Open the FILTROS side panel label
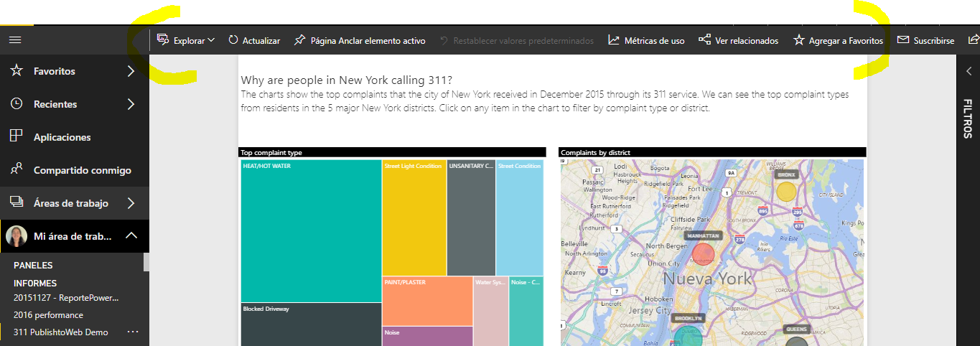Image resolution: width=980 pixels, height=346 pixels. click(x=968, y=119)
